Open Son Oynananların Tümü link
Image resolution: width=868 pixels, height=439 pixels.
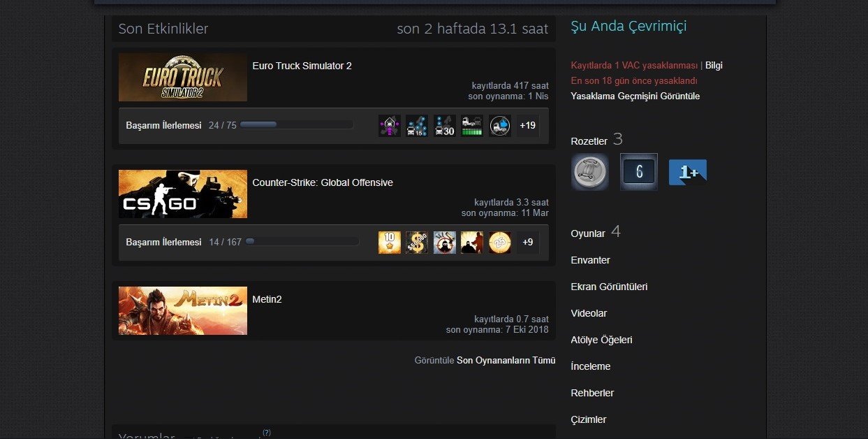coord(506,361)
